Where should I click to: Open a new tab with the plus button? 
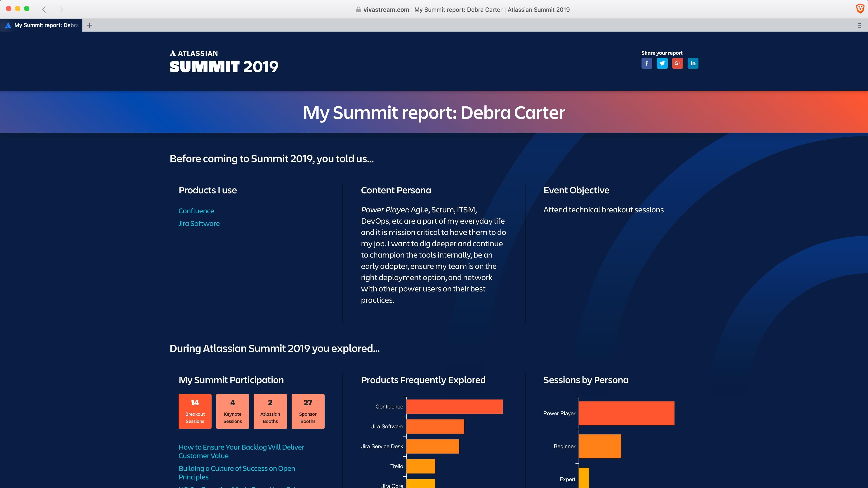89,25
